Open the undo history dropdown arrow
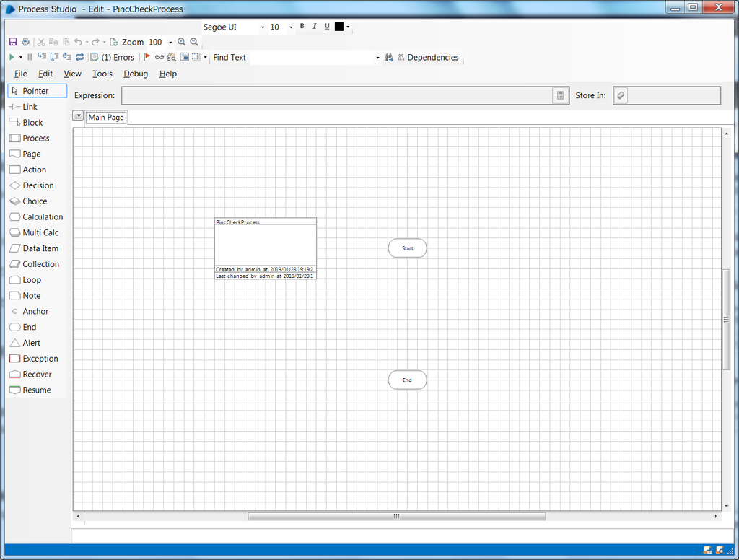The image size is (739, 560). [x=87, y=43]
